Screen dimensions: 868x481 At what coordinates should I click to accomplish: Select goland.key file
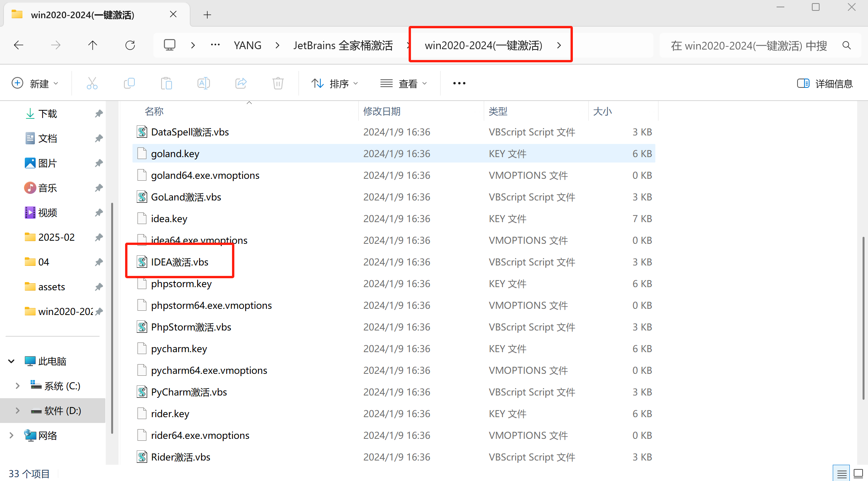tap(394, 154)
